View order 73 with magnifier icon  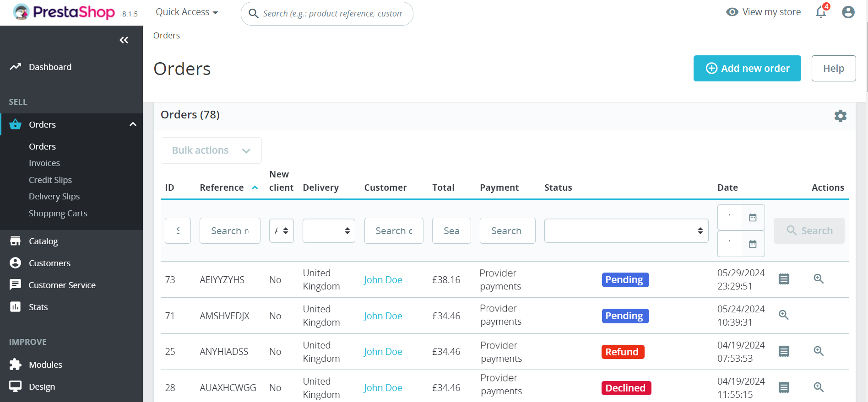pyautogui.click(x=819, y=279)
